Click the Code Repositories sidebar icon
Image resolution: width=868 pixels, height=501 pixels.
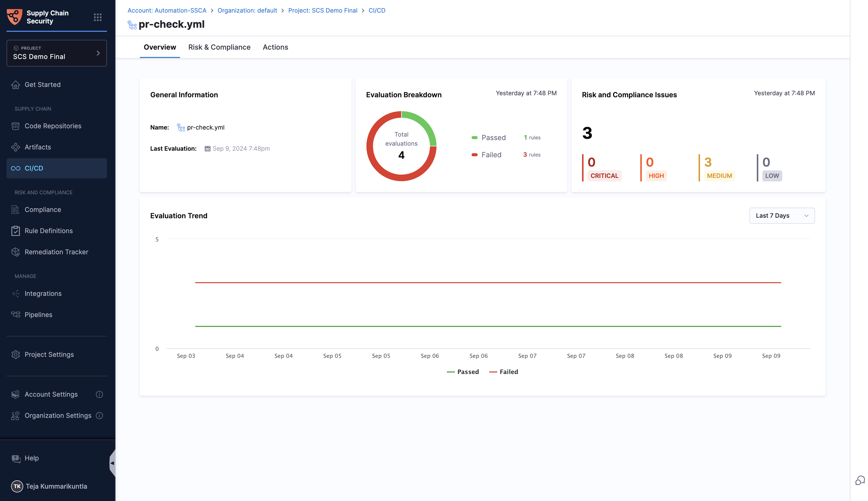(x=15, y=126)
